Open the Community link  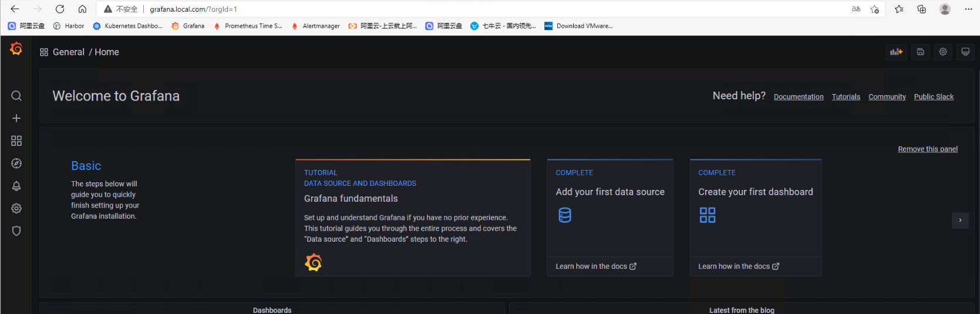887,97
